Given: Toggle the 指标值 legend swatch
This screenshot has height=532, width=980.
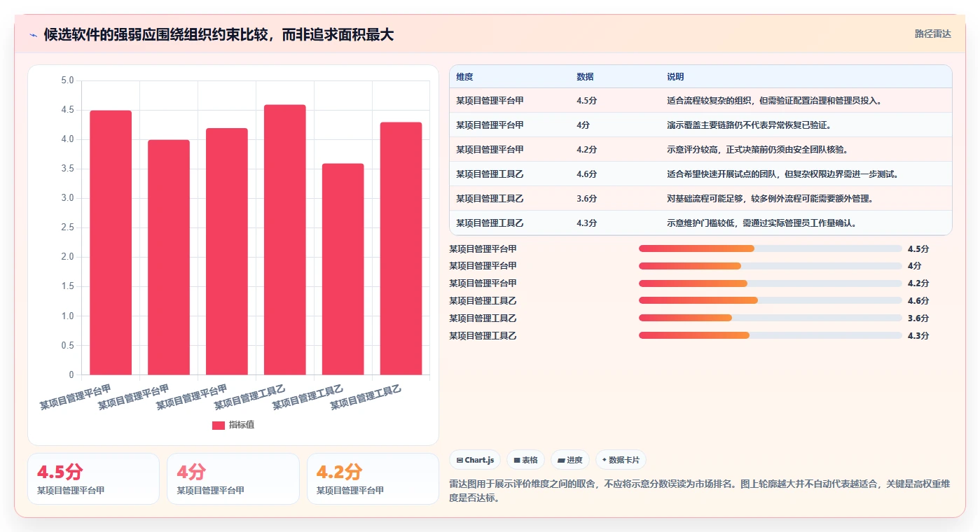Looking at the screenshot, I should (x=219, y=425).
